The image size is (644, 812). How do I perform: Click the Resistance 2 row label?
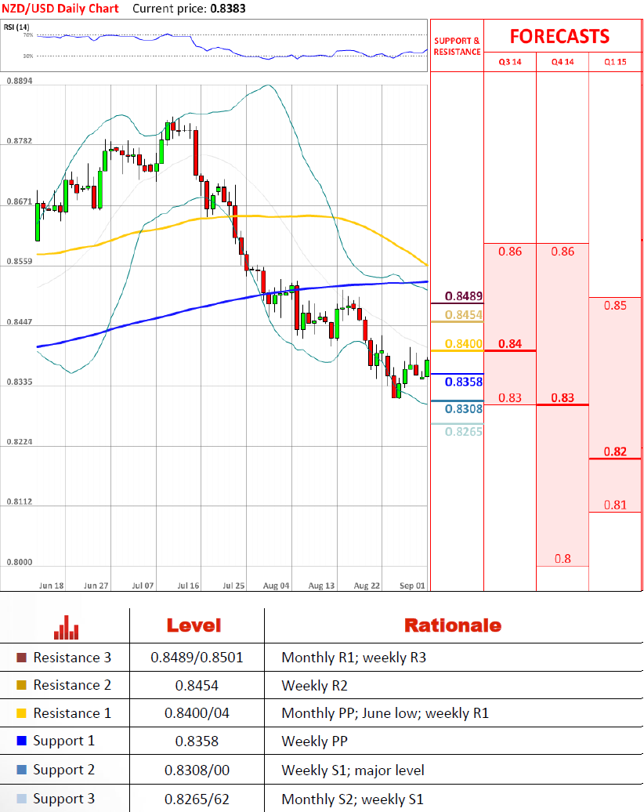coord(73,685)
